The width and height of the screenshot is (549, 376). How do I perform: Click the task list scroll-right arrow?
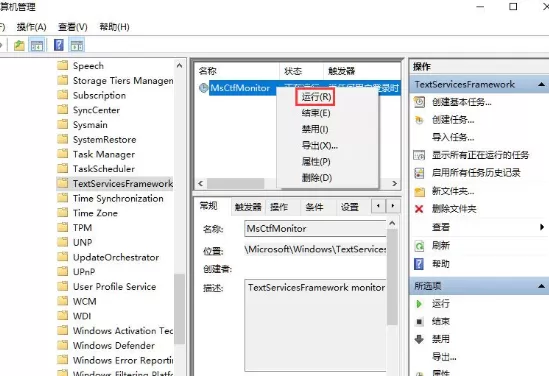point(395,183)
